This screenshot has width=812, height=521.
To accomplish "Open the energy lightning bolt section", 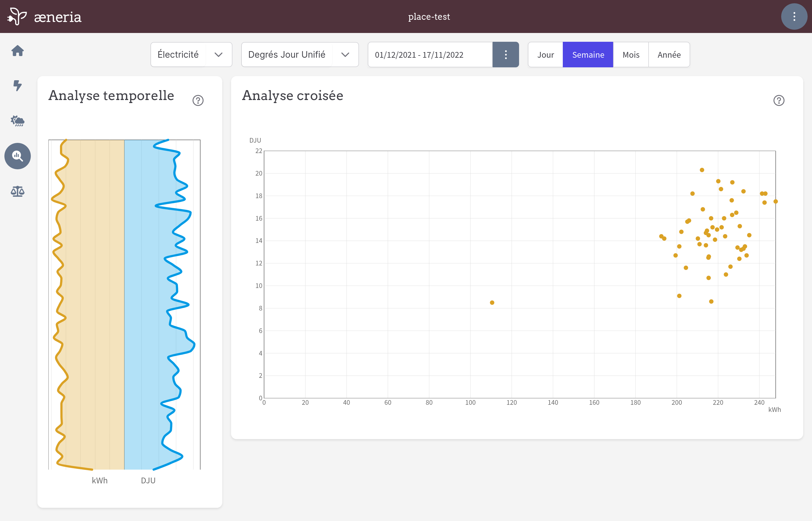I will 18,85.
